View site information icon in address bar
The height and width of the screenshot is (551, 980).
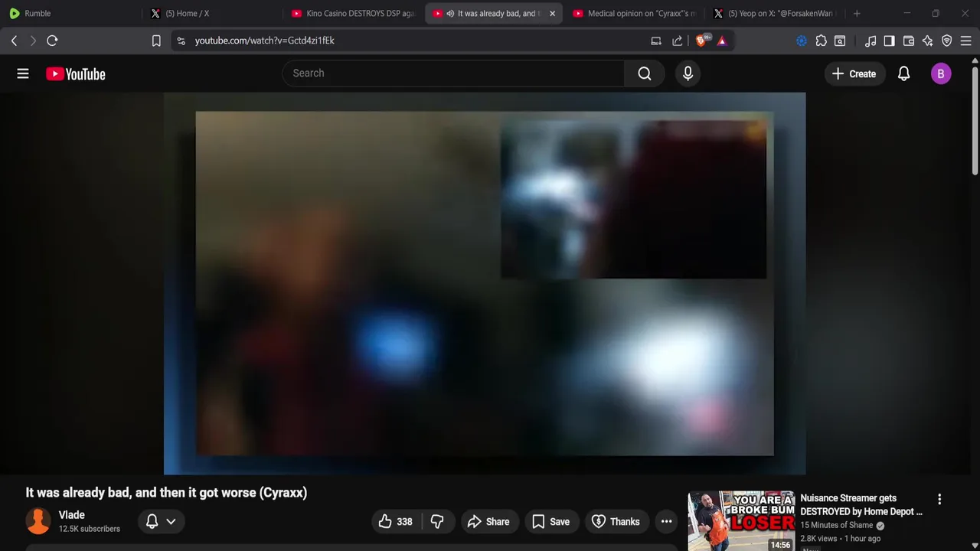pyautogui.click(x=181, y=41)
